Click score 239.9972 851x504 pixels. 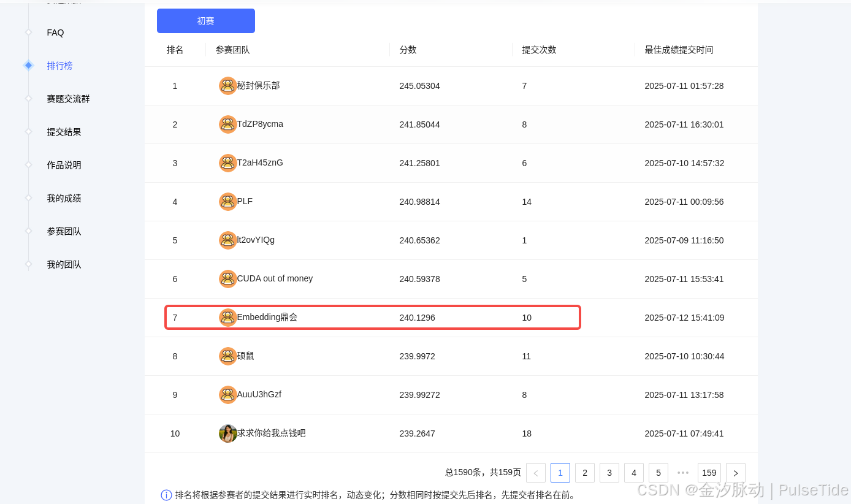tap(417, 356)
